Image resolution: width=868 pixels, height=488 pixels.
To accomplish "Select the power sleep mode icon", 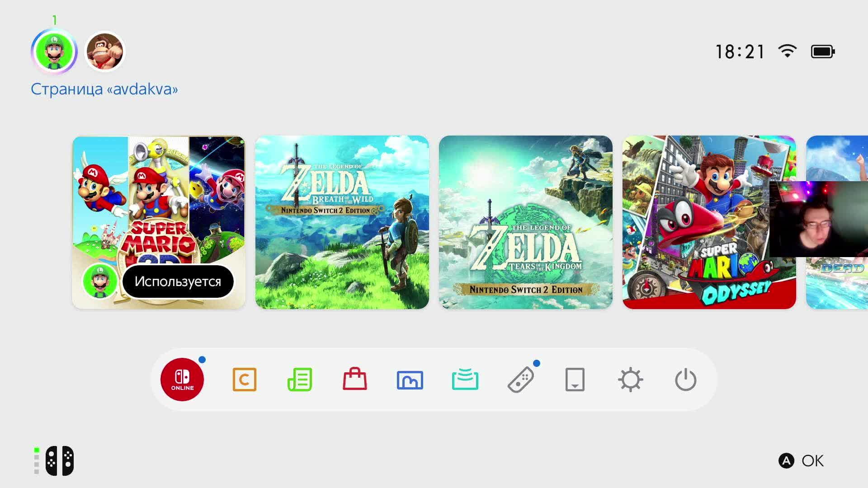I will 685,380.
